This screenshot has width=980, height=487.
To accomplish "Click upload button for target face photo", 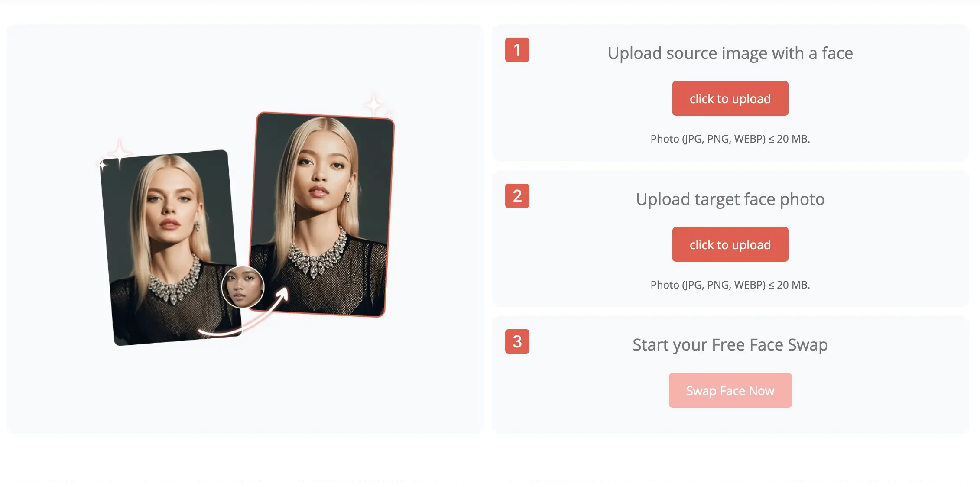I will coord(730,244).
